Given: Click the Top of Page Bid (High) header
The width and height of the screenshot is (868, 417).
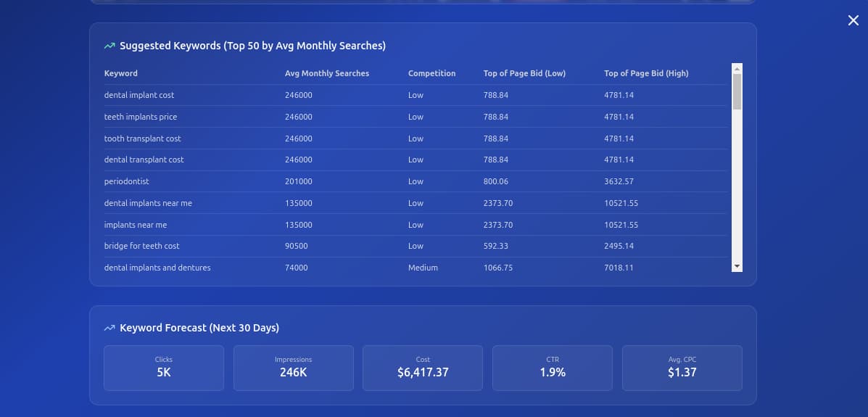Looking at the screenshot, I should coord(646,73).
